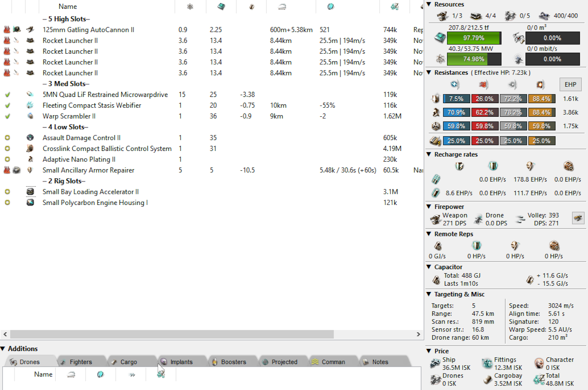The height and width of the screenshot is (390, 588).
Task: Click the Crosslink Ballistic Control System icon
Action: click(x=30, y=149)
